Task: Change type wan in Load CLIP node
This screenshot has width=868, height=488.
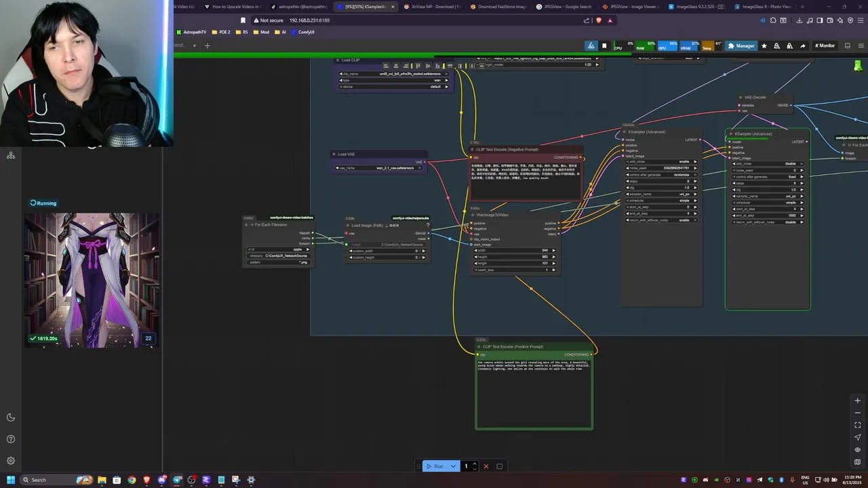Action: (x=393, y=80)
